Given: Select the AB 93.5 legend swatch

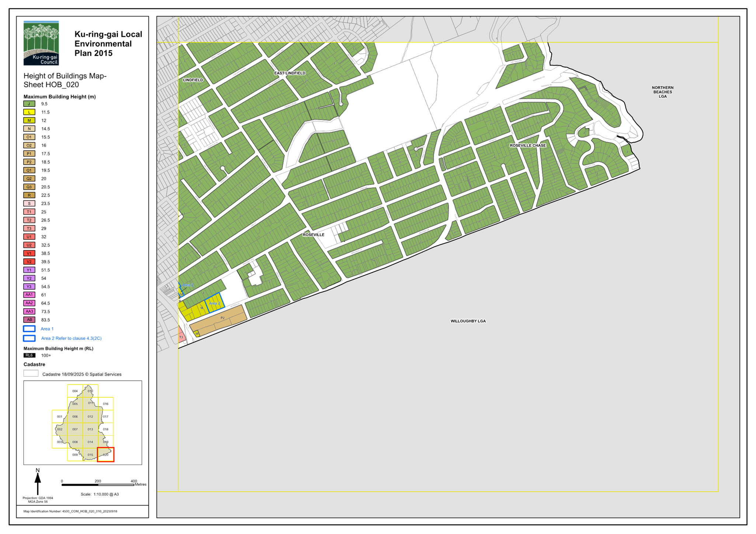Looking at the screenshot, I should (x=29, y=320).
